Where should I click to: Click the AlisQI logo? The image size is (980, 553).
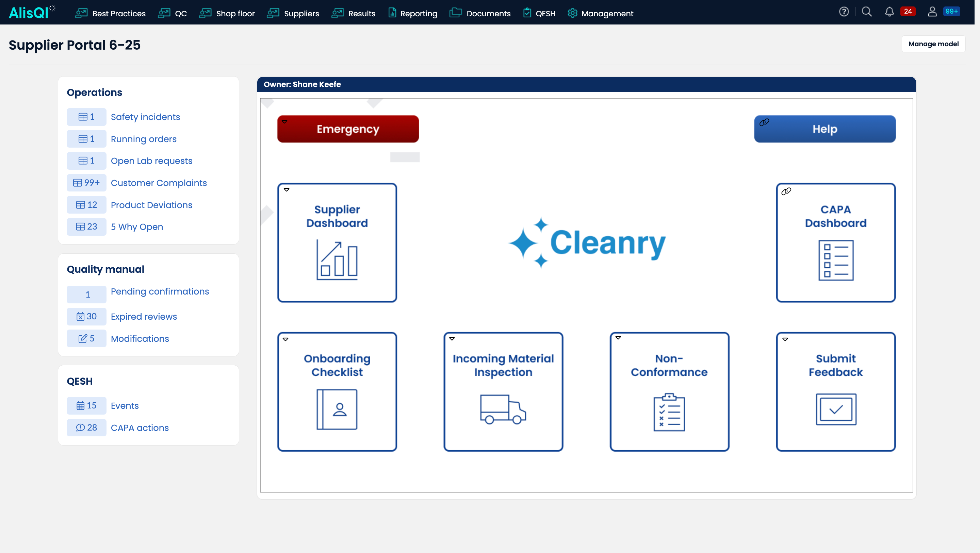pos(32,13)
